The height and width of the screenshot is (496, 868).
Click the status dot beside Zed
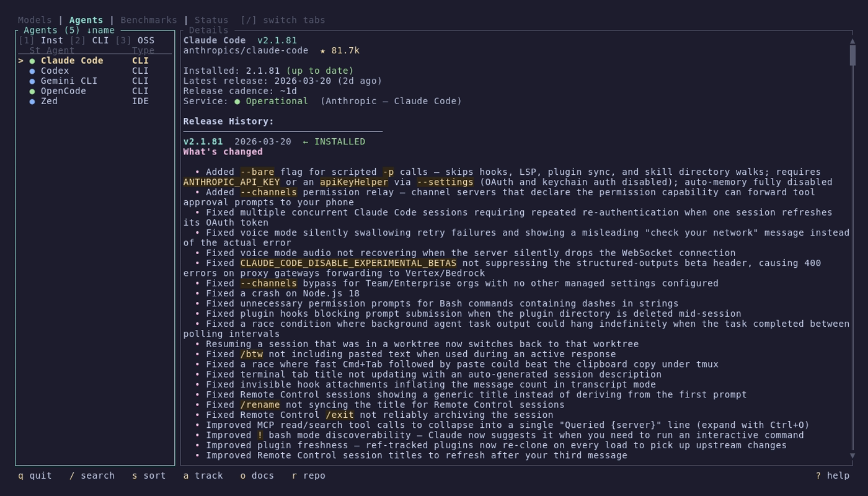pos(32,102)
